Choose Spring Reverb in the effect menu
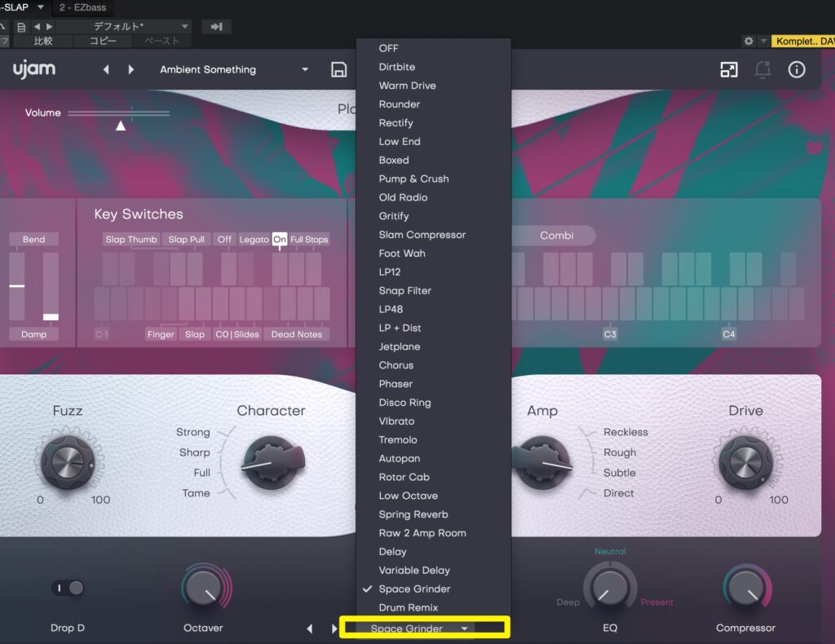Viewport: 835px width, 644px height. click(413, 514)
